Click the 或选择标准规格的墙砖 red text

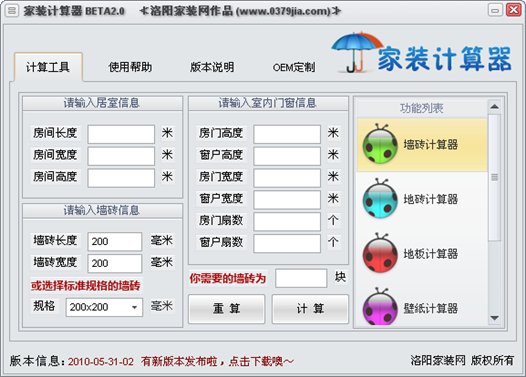(86, 286)
